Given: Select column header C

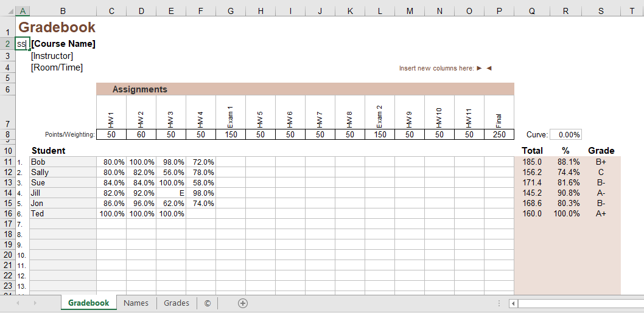Looking at the screenshot, I should pyautogui.click(x=111, y=11).
